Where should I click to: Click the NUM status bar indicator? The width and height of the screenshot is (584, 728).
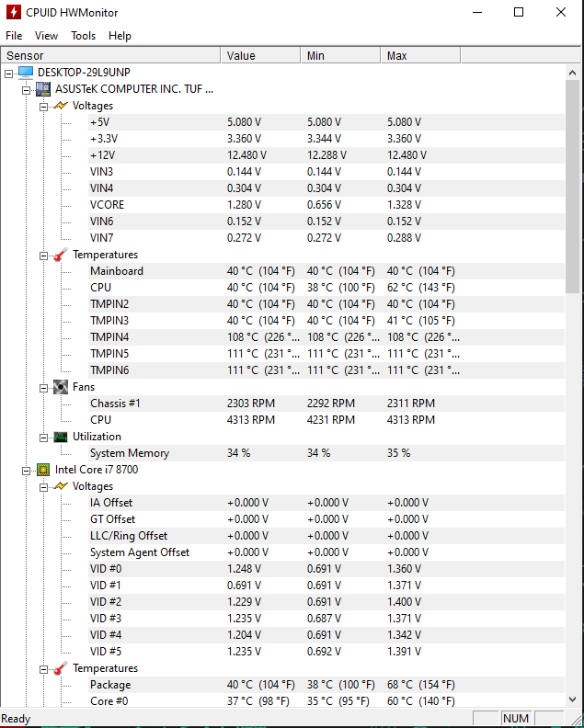516,719
